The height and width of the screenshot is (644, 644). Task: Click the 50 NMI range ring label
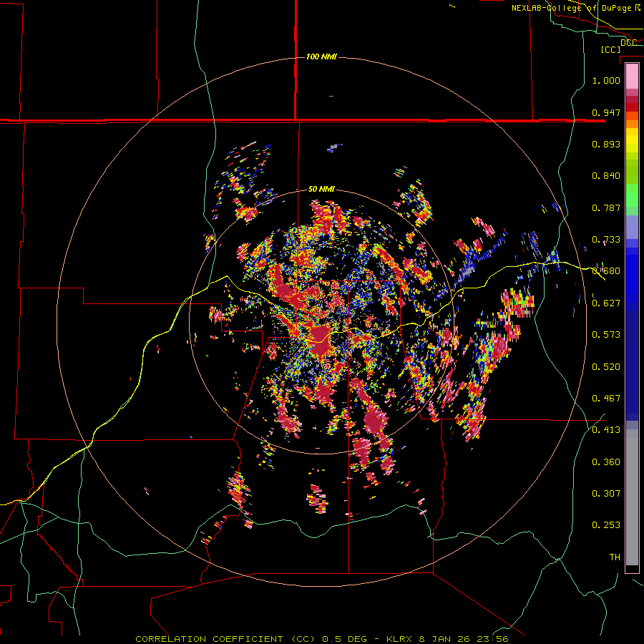[x=321, y=190]
